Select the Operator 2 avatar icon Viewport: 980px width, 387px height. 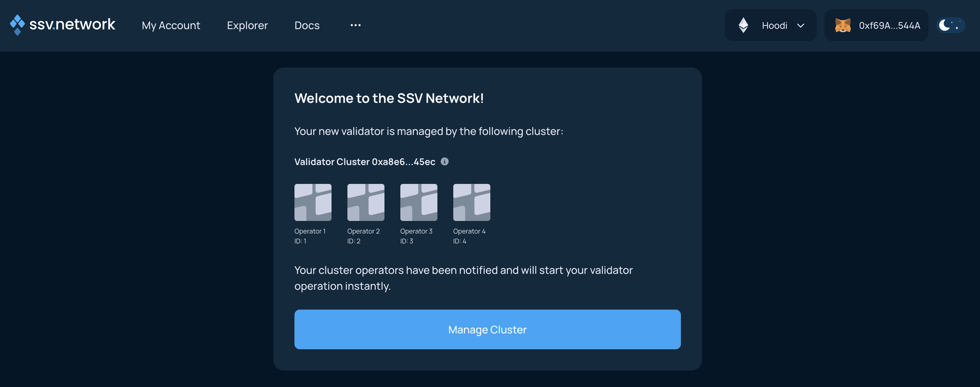point(366,202)
